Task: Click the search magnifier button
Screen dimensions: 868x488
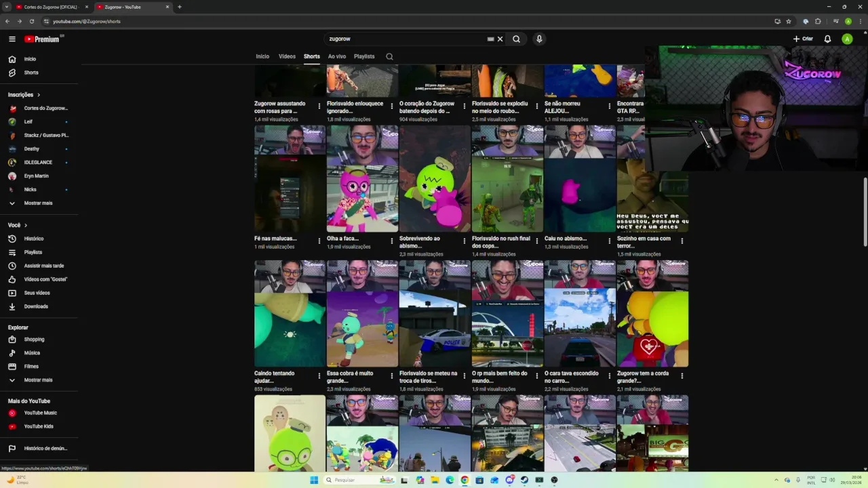Action: [x=516, y=39]
